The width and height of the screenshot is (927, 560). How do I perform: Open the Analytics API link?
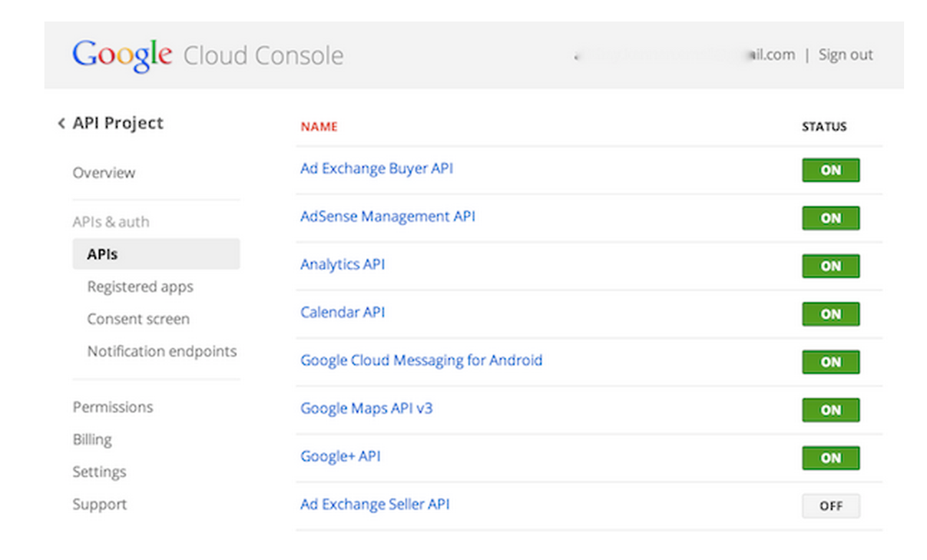click(x=342, y=265)
